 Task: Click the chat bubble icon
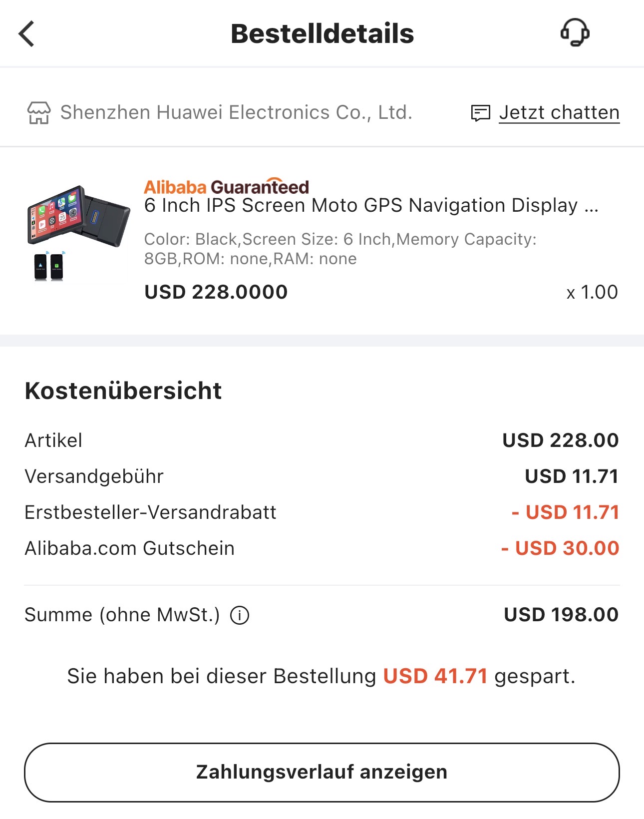[481, 113]
